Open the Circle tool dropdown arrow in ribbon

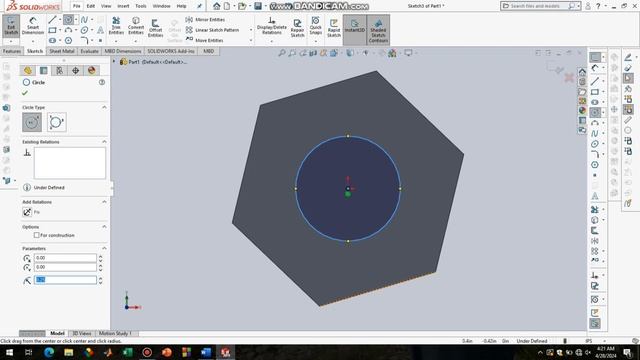(x=76, y=20)
